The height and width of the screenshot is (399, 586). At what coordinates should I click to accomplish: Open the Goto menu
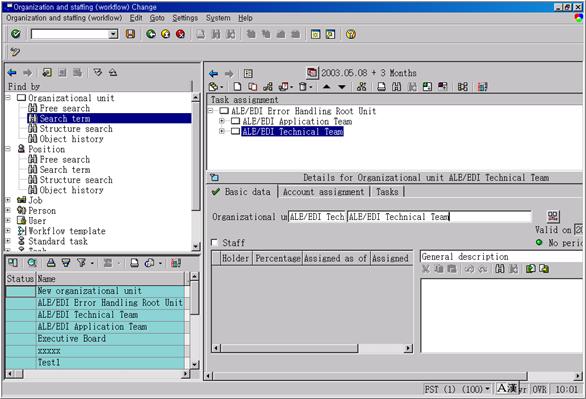(157, 18)
